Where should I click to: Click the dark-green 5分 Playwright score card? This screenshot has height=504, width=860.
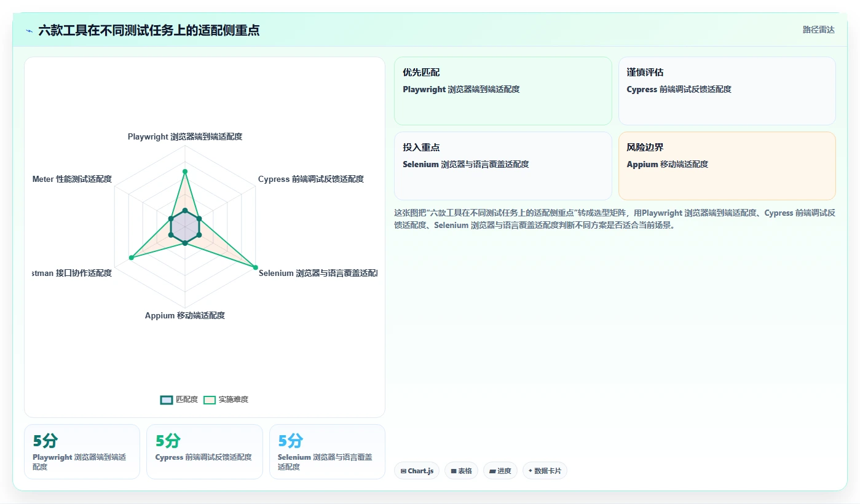coord(82,451)
